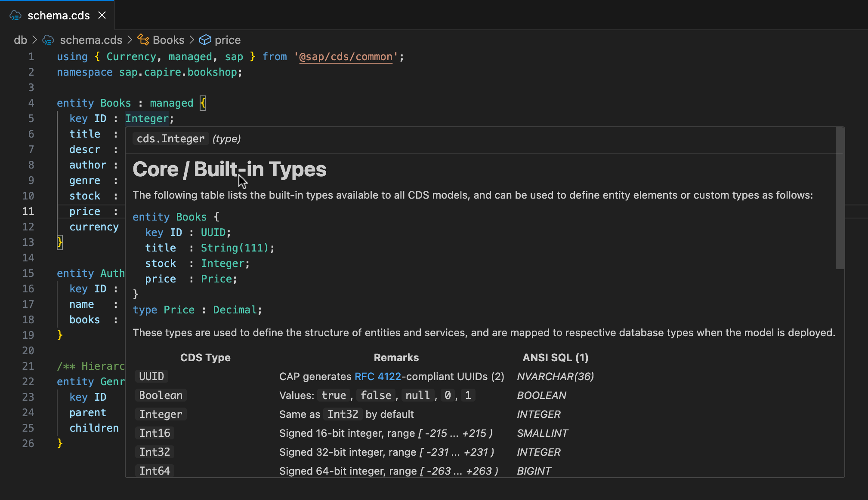Open the RFC 4122 link in hover
This screenshot has height=500, width=868.
pyautogui.click(x=377, y=377)
